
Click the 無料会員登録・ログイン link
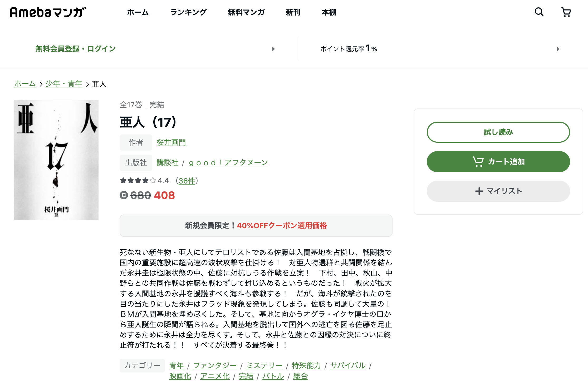(x=76, y=49)
